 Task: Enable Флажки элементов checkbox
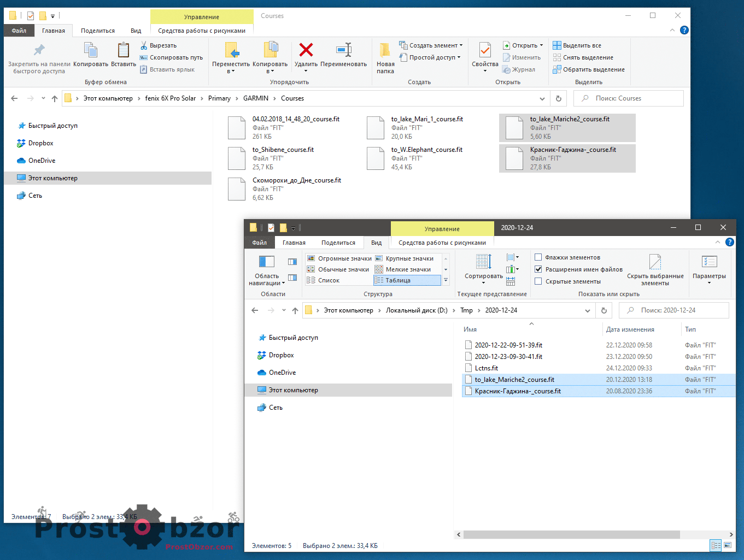[x=538, y=257]
